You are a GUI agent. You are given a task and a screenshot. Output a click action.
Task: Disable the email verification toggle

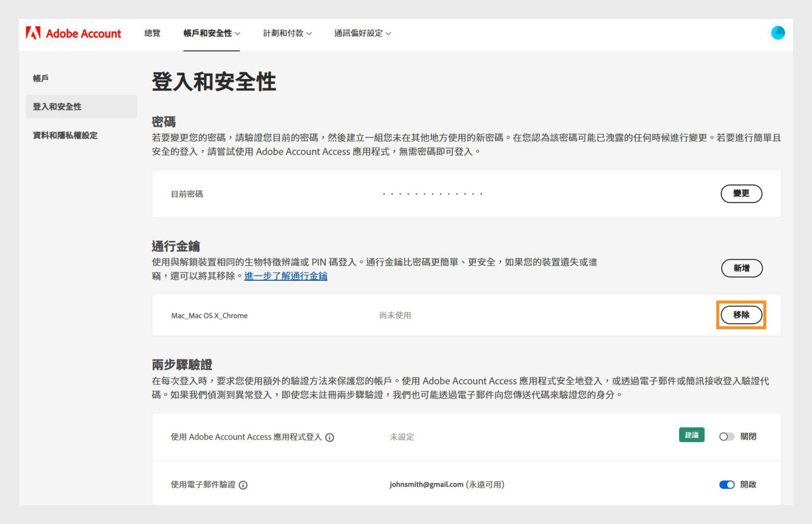coord(727,485)
